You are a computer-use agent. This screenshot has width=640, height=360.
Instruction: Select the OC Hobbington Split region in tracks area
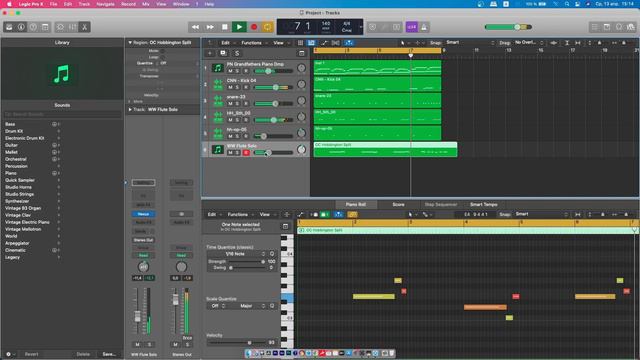click(x=385, y=149)
